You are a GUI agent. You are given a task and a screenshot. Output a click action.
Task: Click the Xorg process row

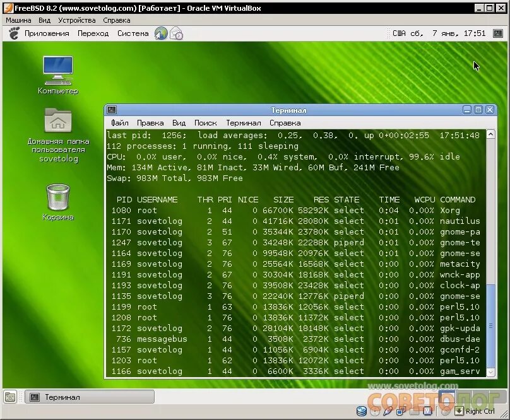(x=295, y=211)
